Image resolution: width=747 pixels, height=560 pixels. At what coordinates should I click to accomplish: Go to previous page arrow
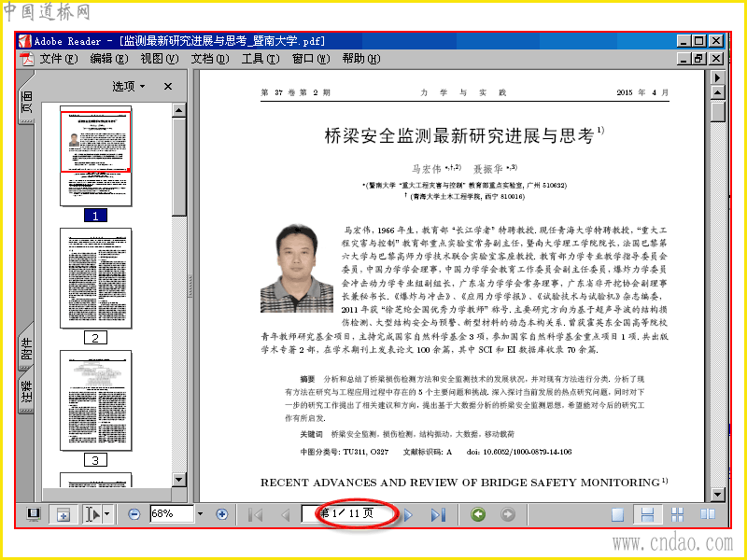pyautogui.click(x=286, y=515)
